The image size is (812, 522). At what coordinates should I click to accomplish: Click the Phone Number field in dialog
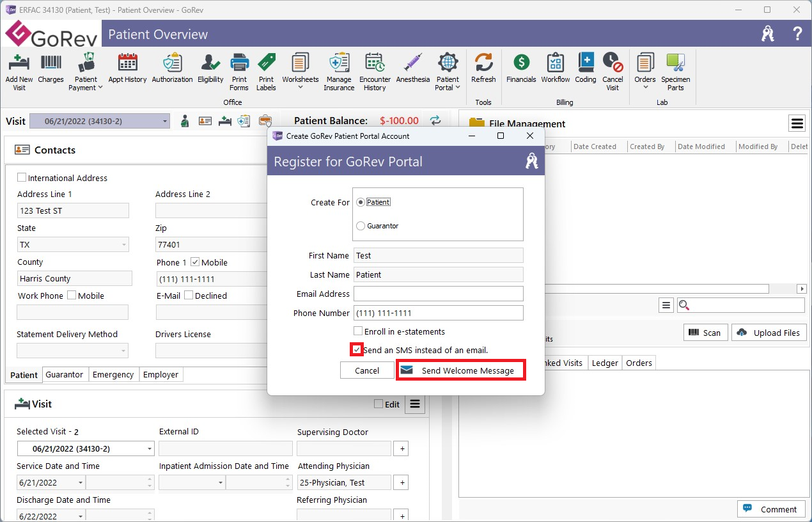click(x=439, y=313)
